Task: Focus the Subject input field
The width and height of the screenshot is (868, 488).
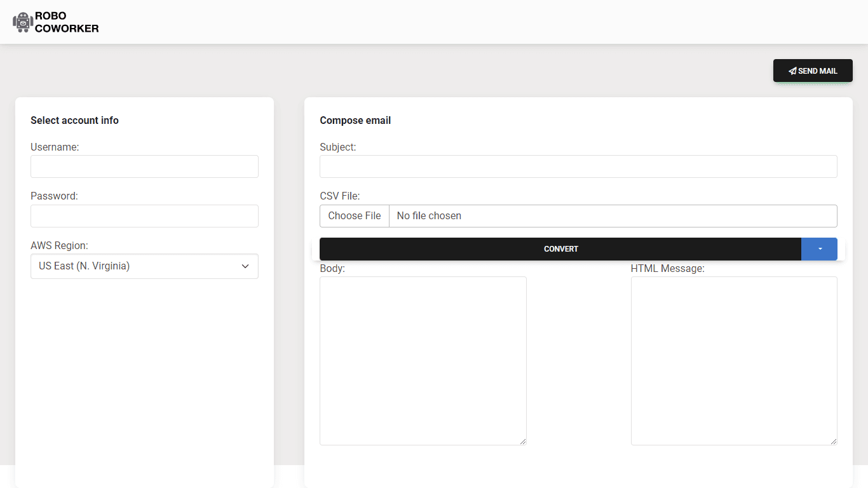Action: [578, 166]
